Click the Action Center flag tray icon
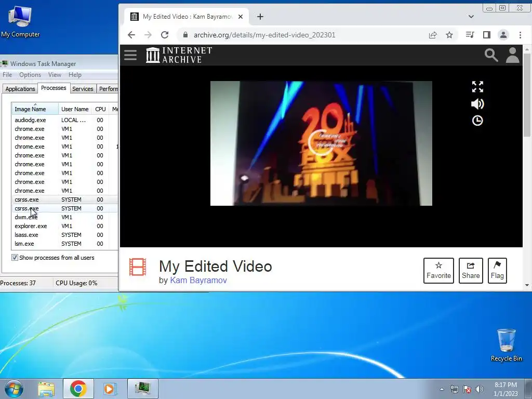The image size is (532, 399). [x=467, y=389]
